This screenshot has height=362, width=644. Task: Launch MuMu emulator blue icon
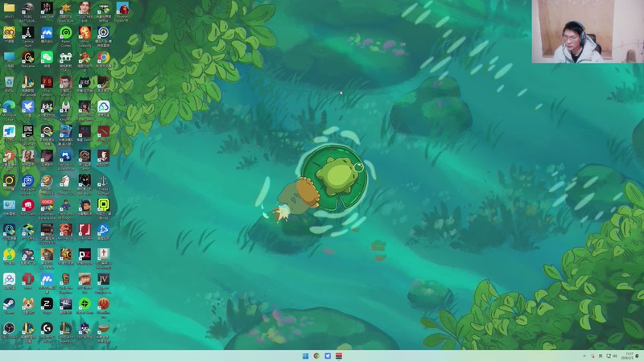[x=47, y=278]
